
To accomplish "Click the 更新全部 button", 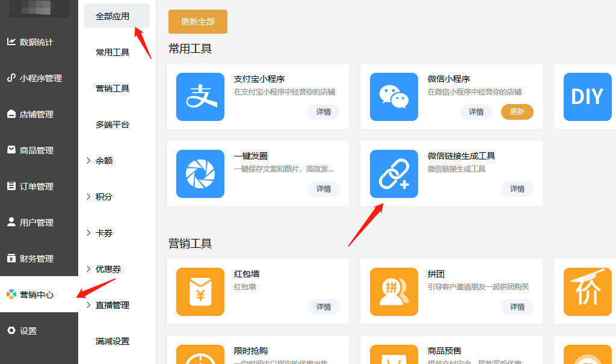I will (x=198, y=22).
